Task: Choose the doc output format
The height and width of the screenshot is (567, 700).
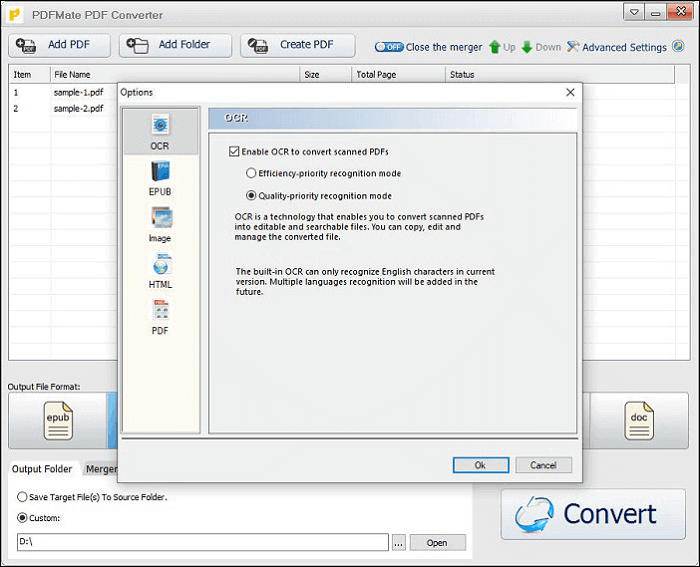Action: point(639,421)
